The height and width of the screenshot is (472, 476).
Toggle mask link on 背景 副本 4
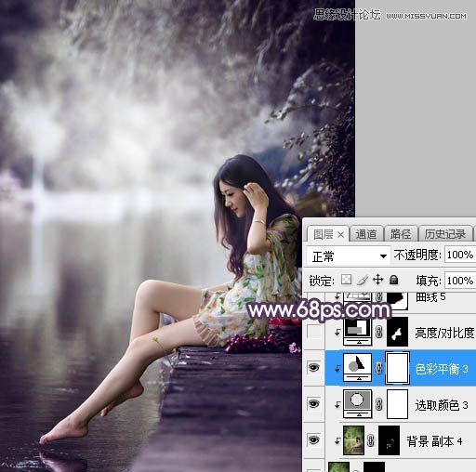pos(371,440)
